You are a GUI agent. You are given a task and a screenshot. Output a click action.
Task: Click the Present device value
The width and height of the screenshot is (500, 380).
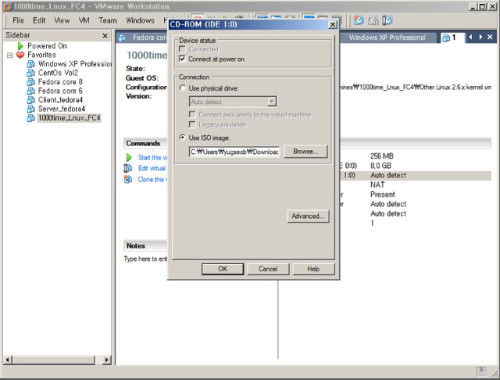point(383,194)
